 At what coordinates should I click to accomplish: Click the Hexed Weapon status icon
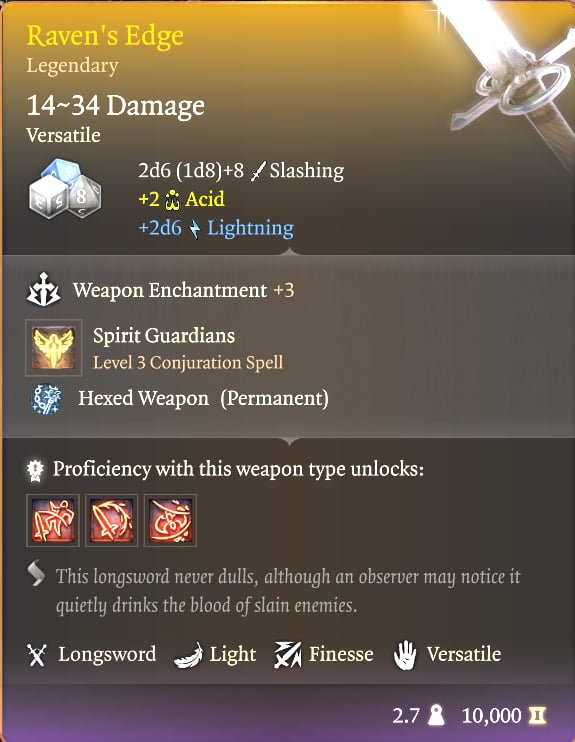click(46, 399)
